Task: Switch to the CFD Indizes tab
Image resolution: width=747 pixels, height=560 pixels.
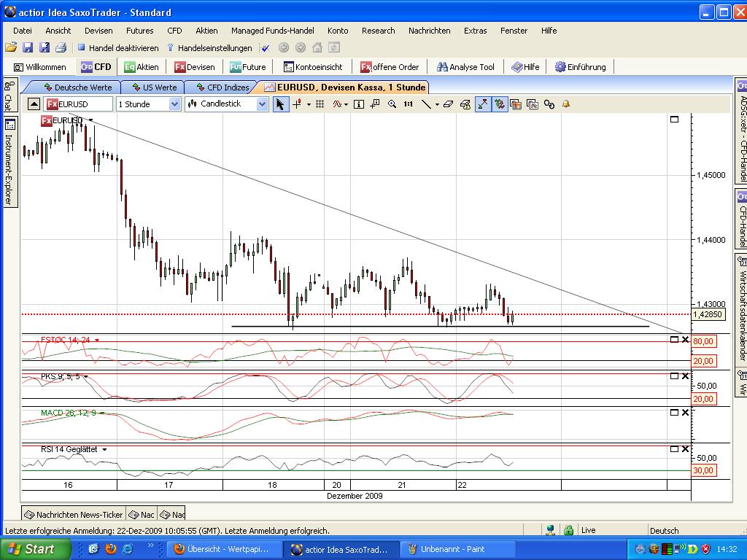Action: coord(229,87)
